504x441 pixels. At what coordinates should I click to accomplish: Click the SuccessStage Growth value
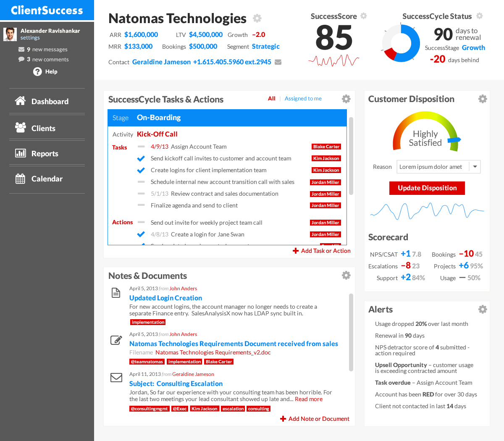click(x=473, y=48)
